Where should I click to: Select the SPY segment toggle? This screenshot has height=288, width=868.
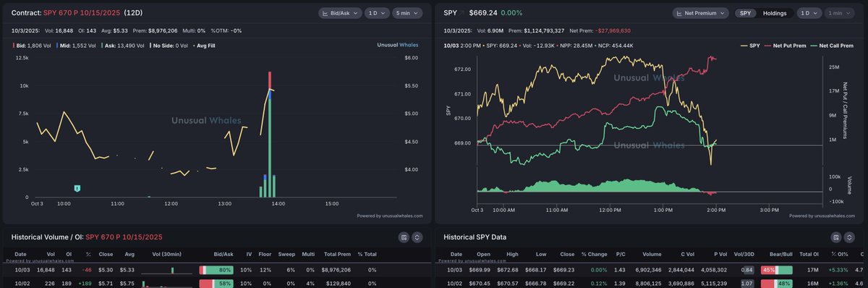point(745,13)
